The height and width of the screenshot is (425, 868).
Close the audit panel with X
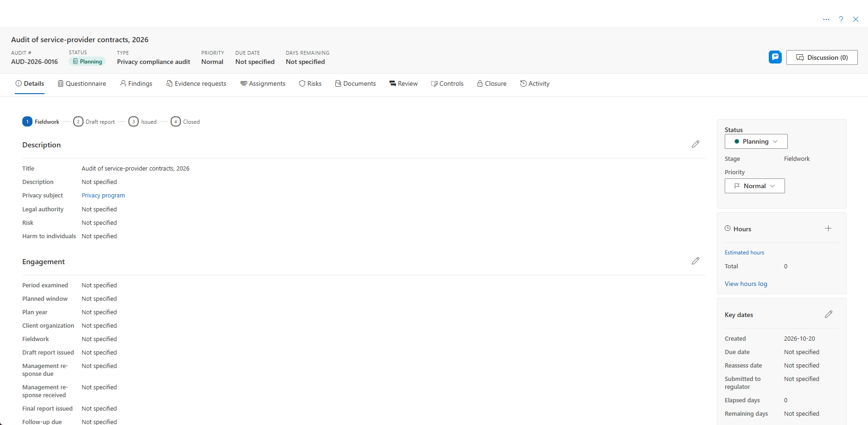pyautogui.click(x=856, y=19)
